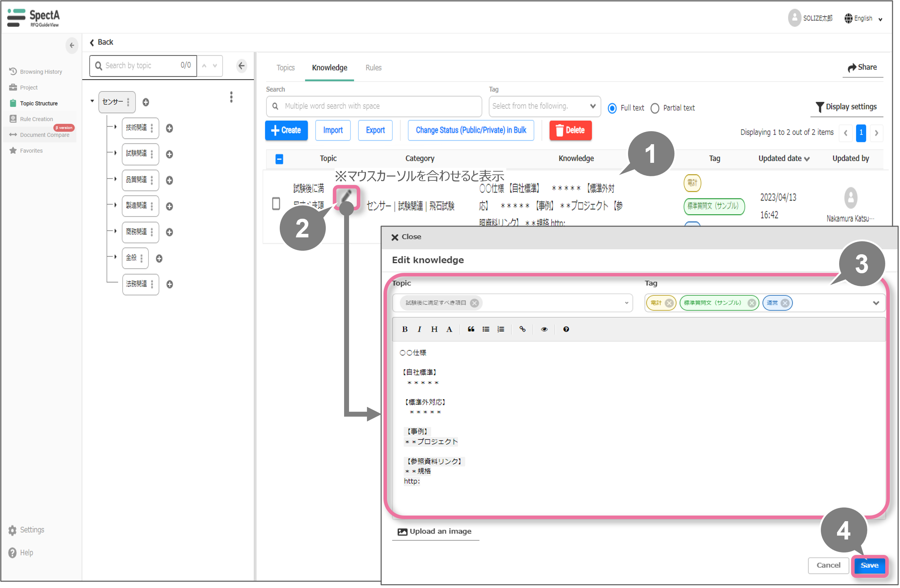
Task: Open the three-dot menu of topic tree
Action: 231,97
